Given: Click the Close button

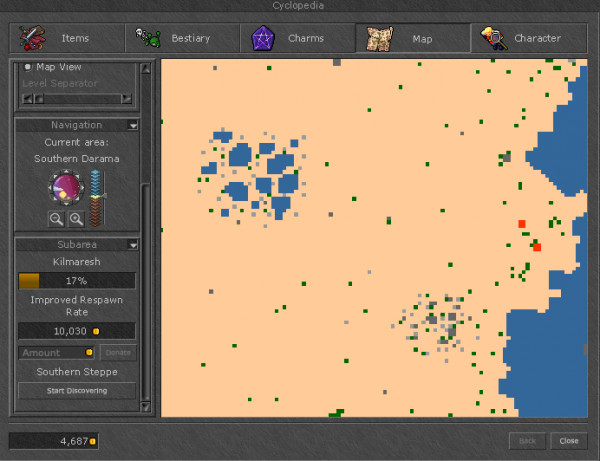Looking at the screenshot, I should point(569,441).
